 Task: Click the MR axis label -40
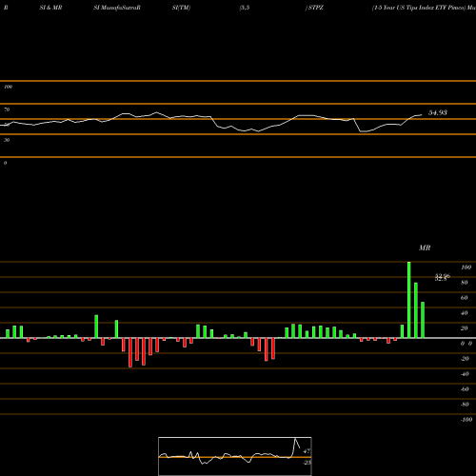[465, 374]
